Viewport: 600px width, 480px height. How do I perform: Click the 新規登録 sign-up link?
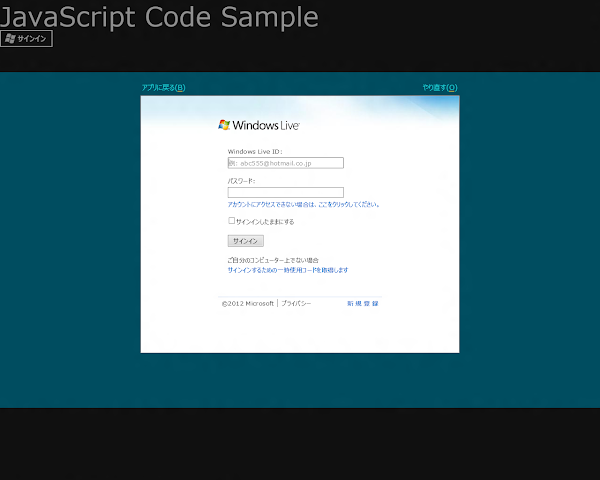pos(363,304)
